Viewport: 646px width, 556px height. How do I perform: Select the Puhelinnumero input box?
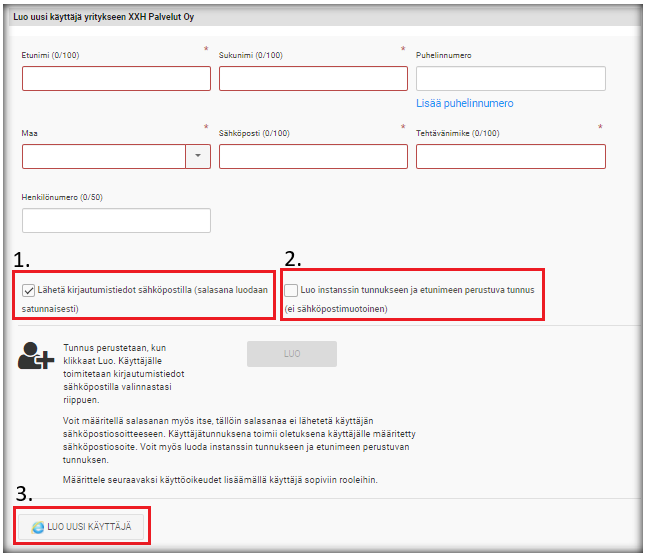coord(510,79)
